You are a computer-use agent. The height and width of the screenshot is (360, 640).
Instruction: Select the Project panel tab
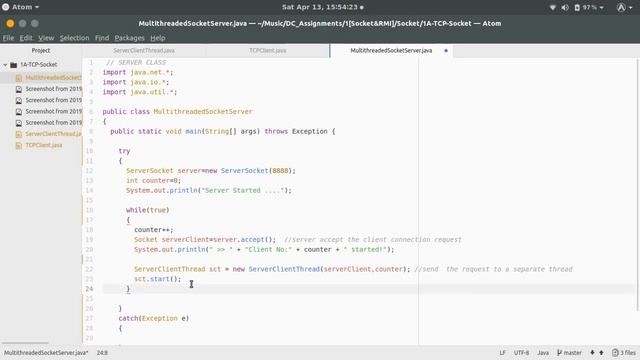[x=41, y=51]
